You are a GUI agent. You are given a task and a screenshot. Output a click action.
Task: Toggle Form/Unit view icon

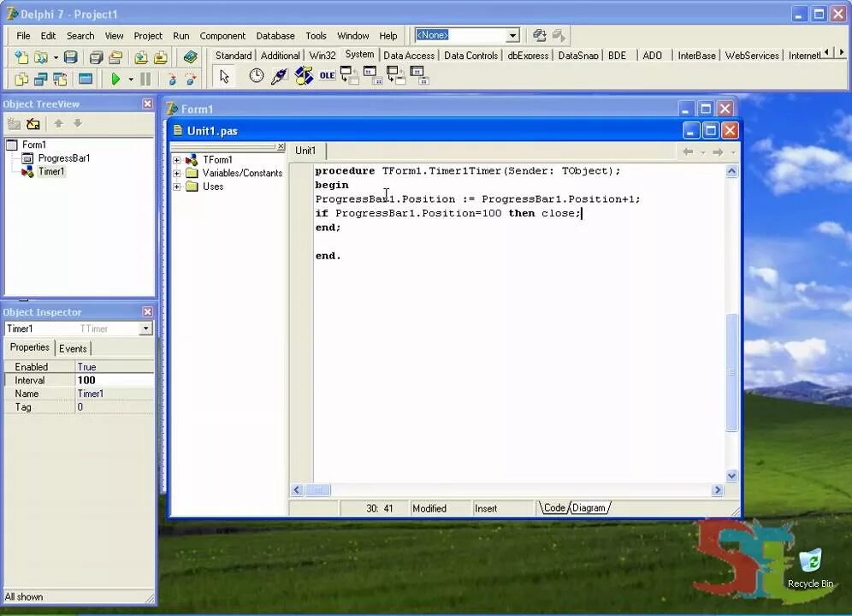60,80
